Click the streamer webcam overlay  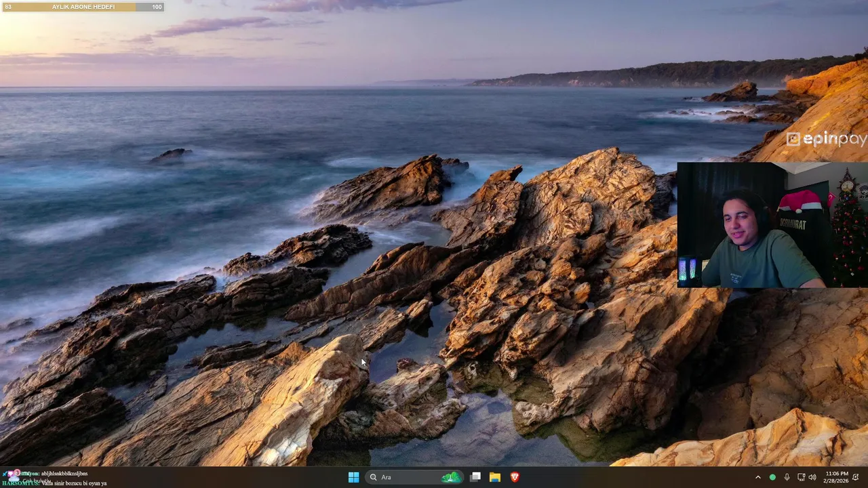(772, 225)
